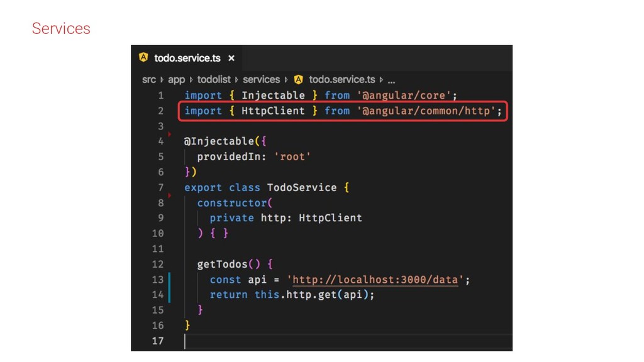Open the todolist breadcrumb folder
Screen dimensions: 644x362
tap(214, 79)
